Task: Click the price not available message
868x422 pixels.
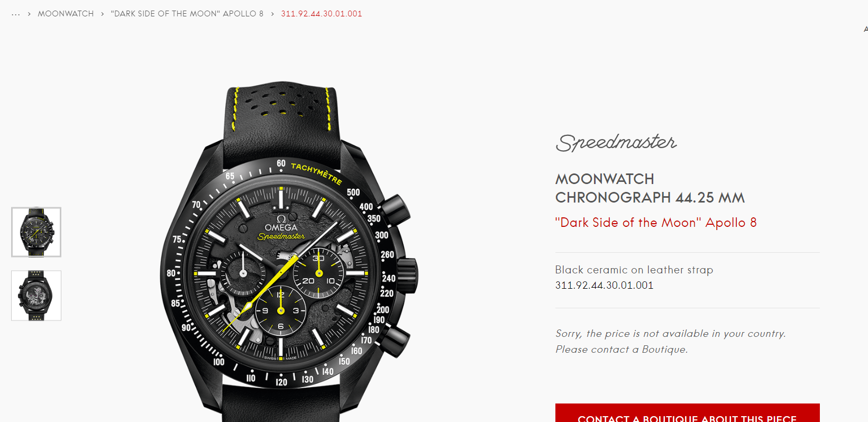Action: coord(671,342)
